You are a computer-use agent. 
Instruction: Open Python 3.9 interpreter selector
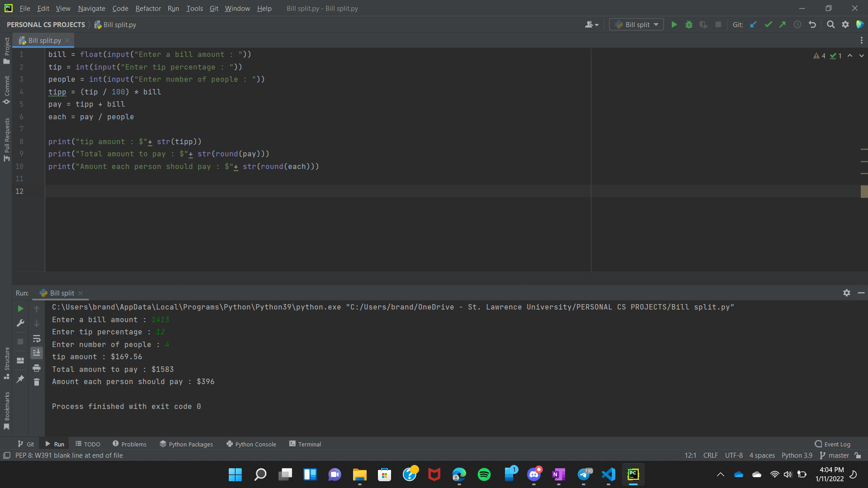tap(797, 455)
